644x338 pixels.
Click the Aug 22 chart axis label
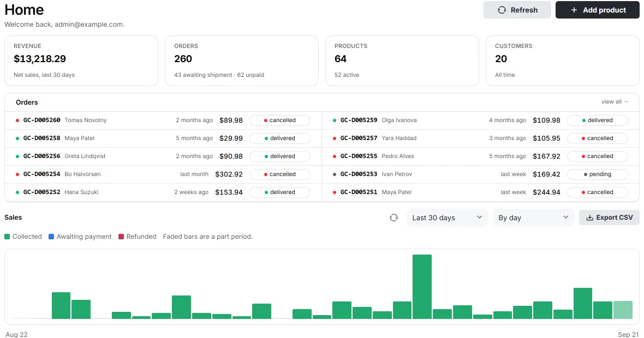16,334
